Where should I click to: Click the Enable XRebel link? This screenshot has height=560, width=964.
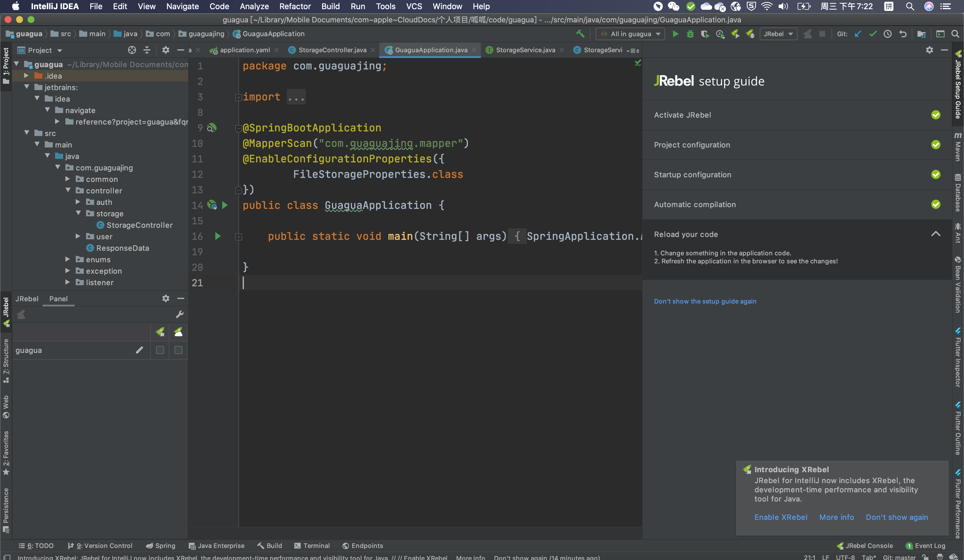click(x=780, y=517)
